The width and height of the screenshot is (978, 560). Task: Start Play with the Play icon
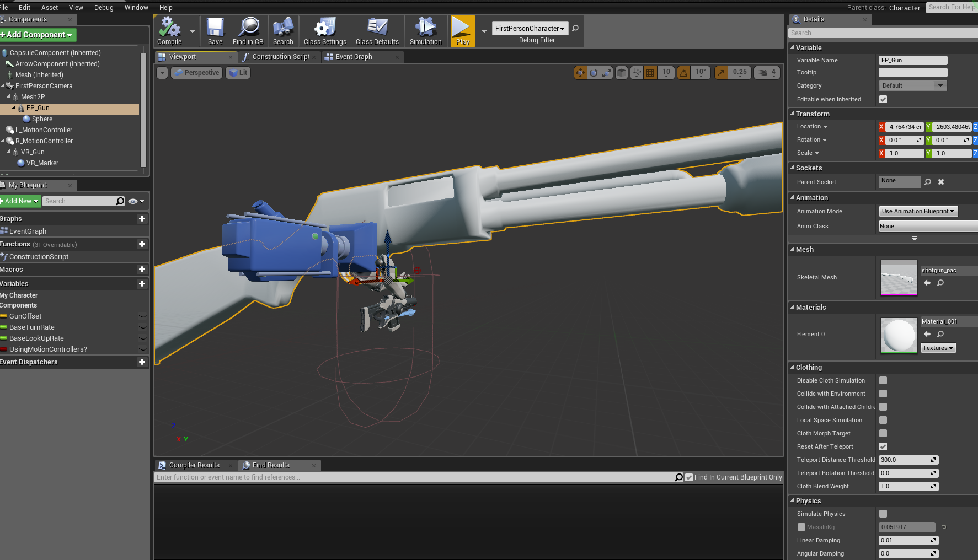point(462,31)
